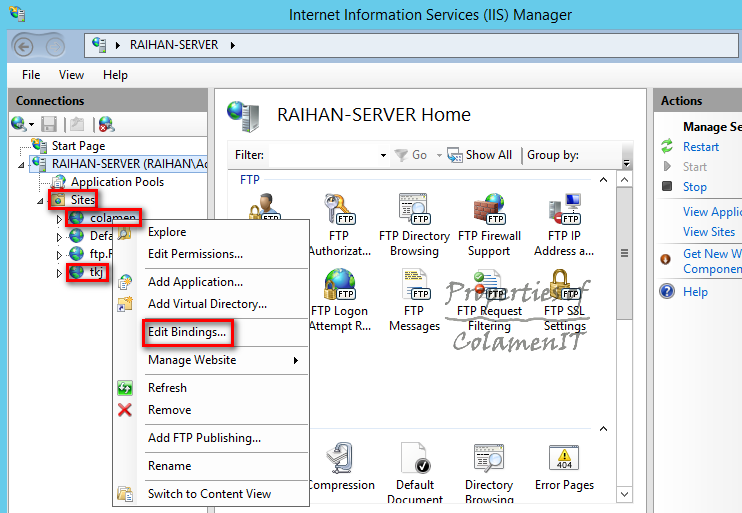Open Compression feature

click(x=341, y=467)
